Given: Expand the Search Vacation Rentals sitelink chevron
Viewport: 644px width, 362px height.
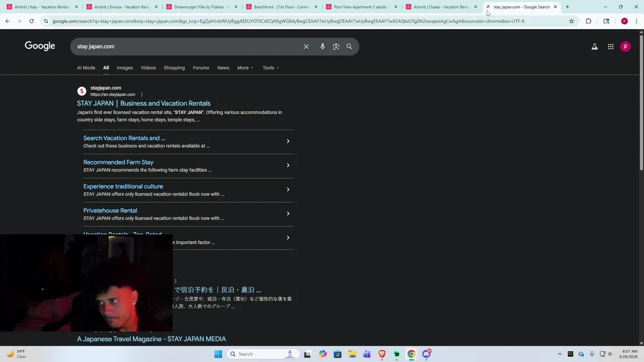Looking at the screenshot, I should [x=288, y=141].
